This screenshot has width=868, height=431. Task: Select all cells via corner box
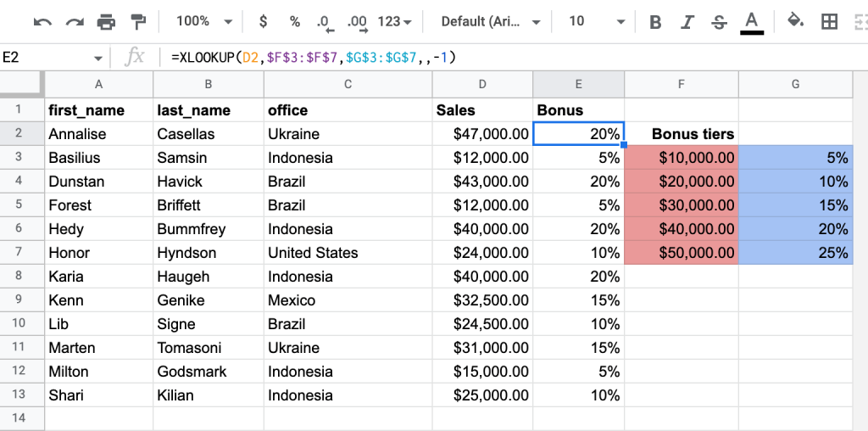point(22,84)
